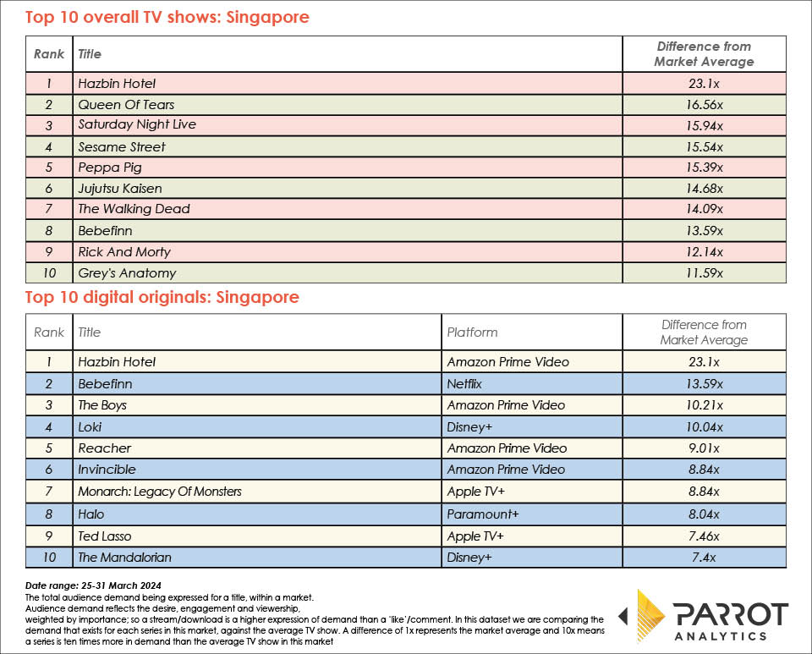Click "Hazbin Hotel" in the overall TV shows table
This screenshot has width=812, height=654.
click(x=117, y=84)
